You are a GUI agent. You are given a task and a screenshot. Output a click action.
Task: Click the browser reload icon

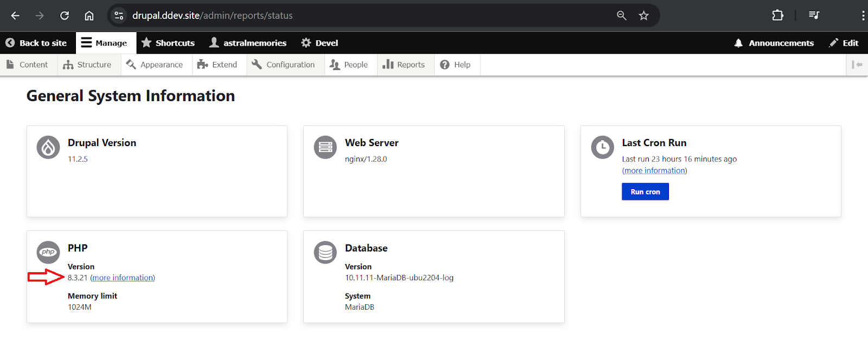(x=65, y=16)
